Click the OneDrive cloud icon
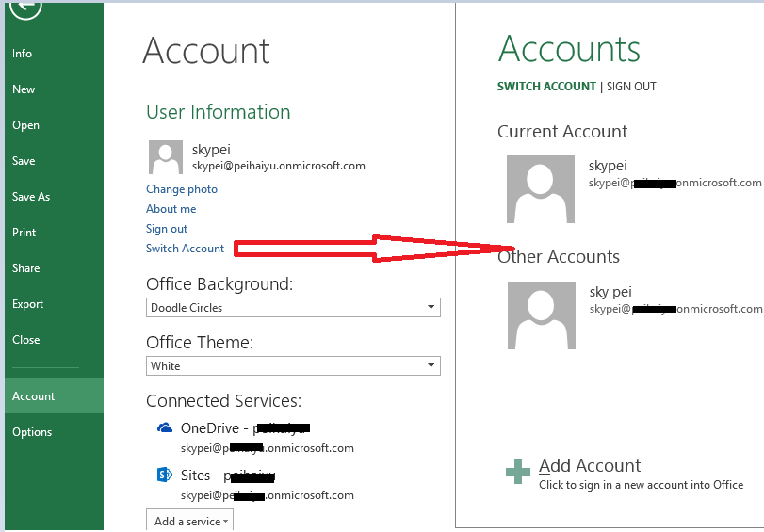Screen dimensions: 764x532 pyautogui.click(x=165, y=427)
